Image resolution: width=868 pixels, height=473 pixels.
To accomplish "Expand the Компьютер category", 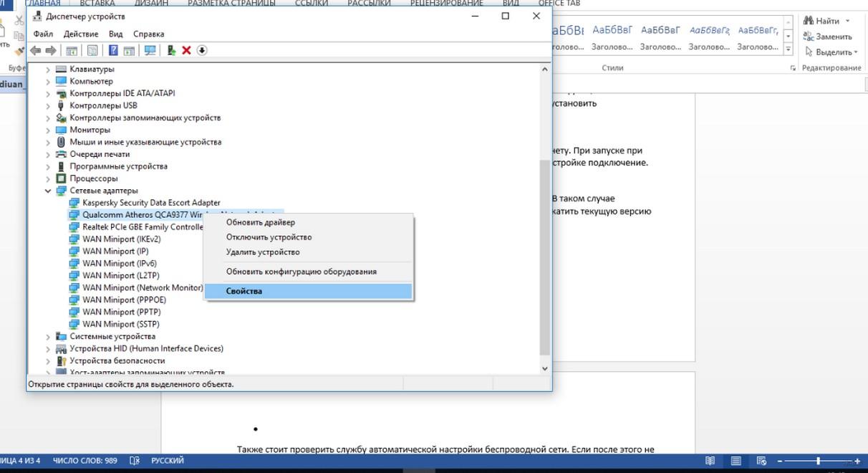I will 48,82.
